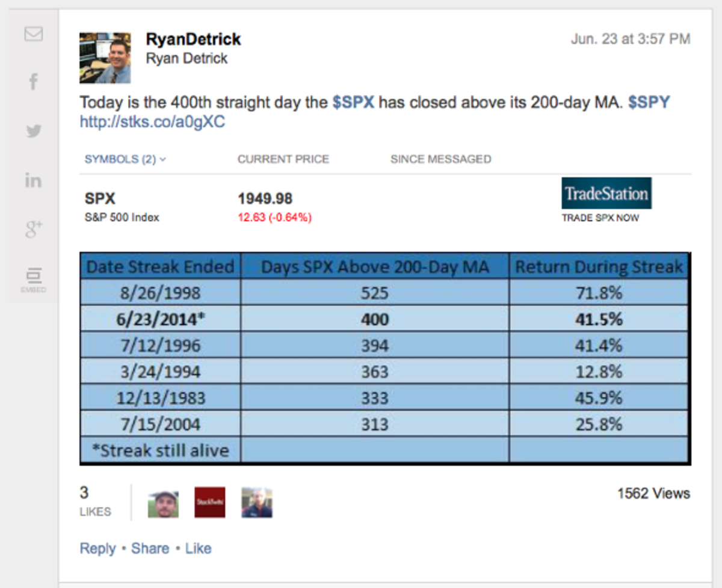View first liker's avatar with cap
The height and width of the screenshot is (588, 722).
point(163,503)
